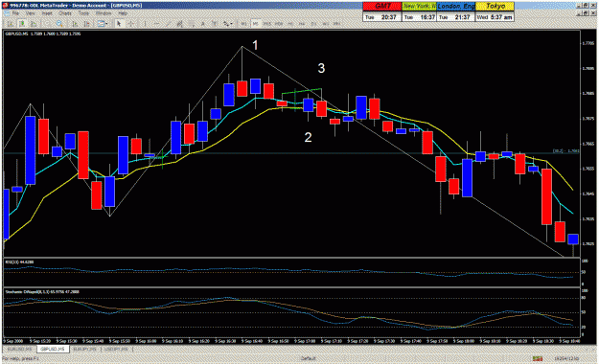Click the File menu document icon

pyautogui.click(x=7, y=13)
